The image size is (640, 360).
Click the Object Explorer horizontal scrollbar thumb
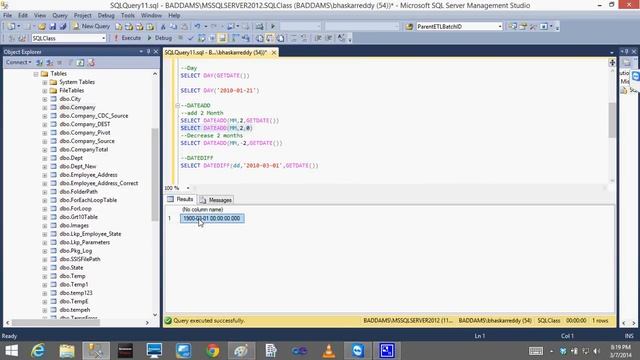[56, 322]
